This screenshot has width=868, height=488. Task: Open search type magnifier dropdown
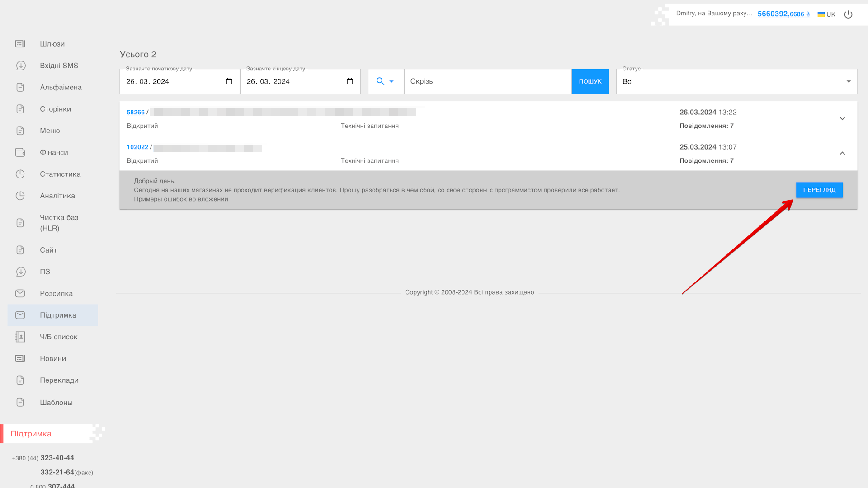coord(385,81)
